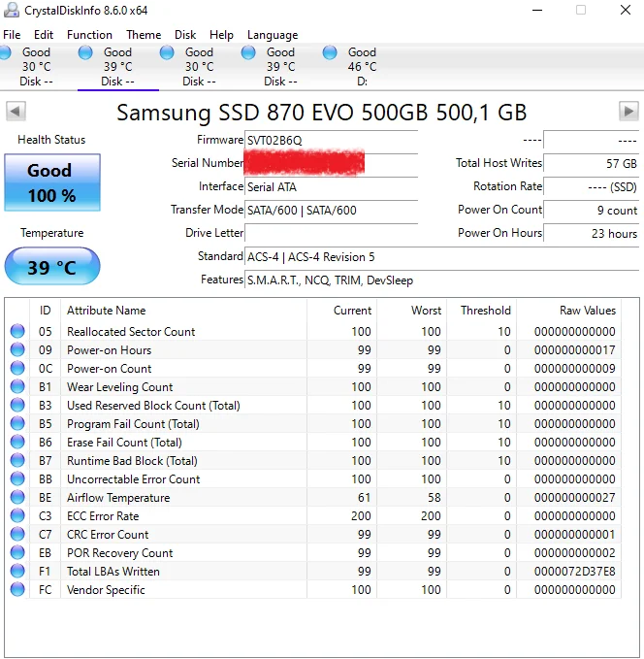Click raw value 0000072D37E8

tap(575, 572)
